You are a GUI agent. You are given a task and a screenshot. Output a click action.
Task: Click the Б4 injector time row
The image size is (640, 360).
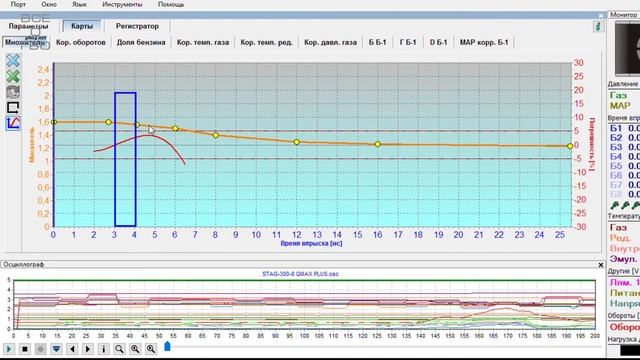pyautogui.click(x=624, y=156)
